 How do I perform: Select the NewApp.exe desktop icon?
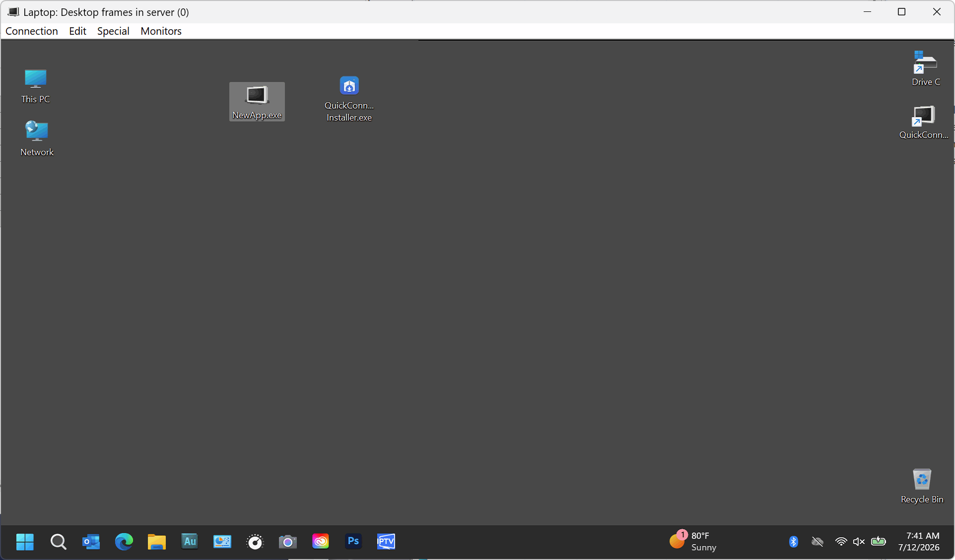[257, 102]
